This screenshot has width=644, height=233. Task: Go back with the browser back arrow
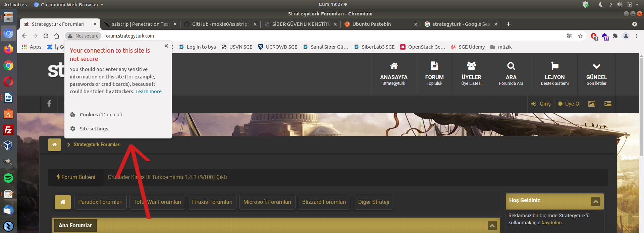[x=24, y=36]
